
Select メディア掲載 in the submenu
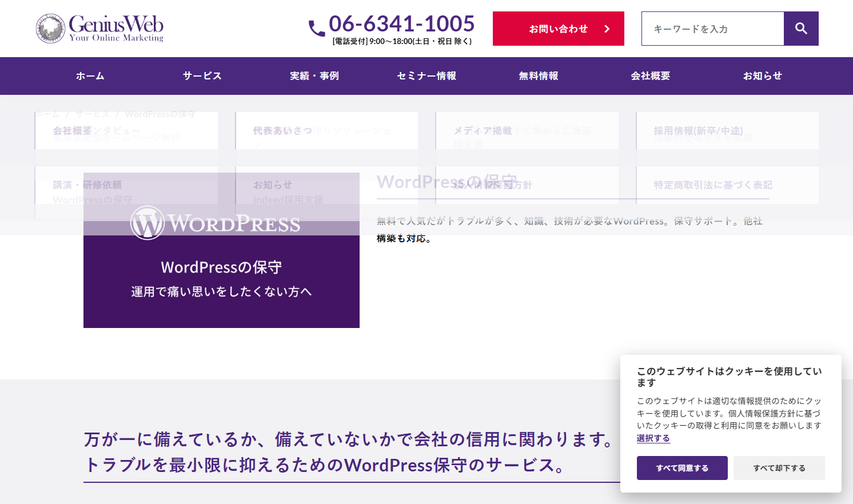coord(527,131)
